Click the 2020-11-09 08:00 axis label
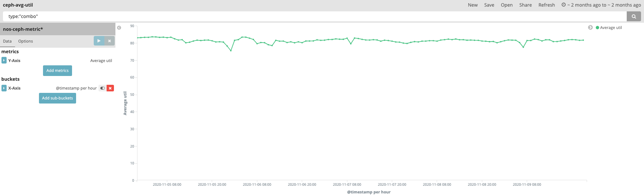644x196 pixels. click(x=527, y=184)
